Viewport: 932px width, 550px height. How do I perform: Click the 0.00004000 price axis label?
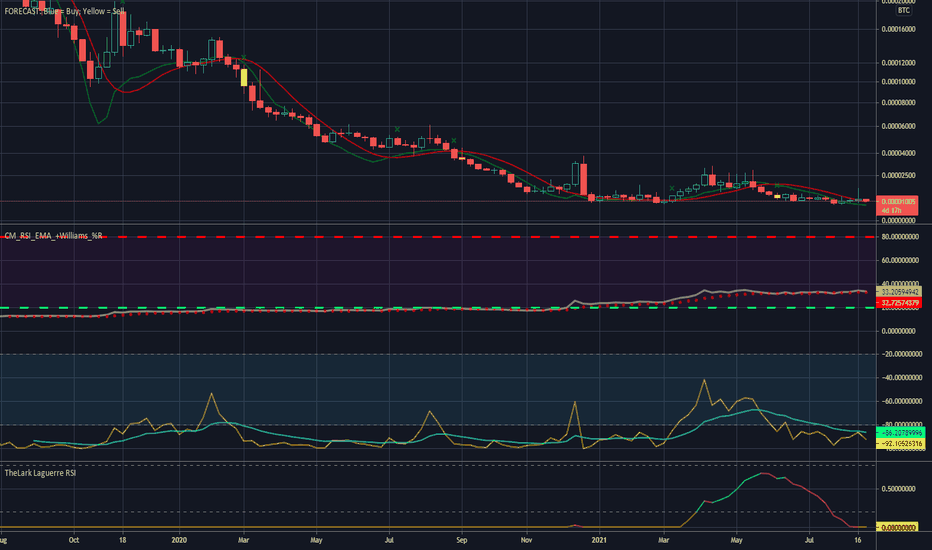(x=898, y=153)
